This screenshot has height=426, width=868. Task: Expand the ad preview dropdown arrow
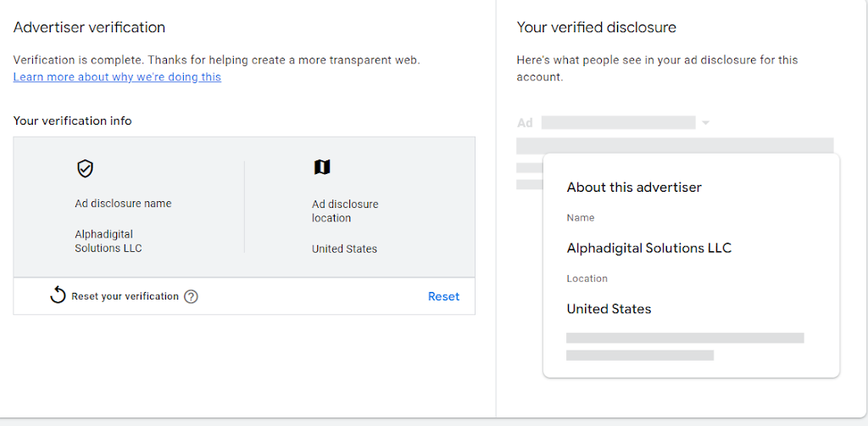[705, 123]
